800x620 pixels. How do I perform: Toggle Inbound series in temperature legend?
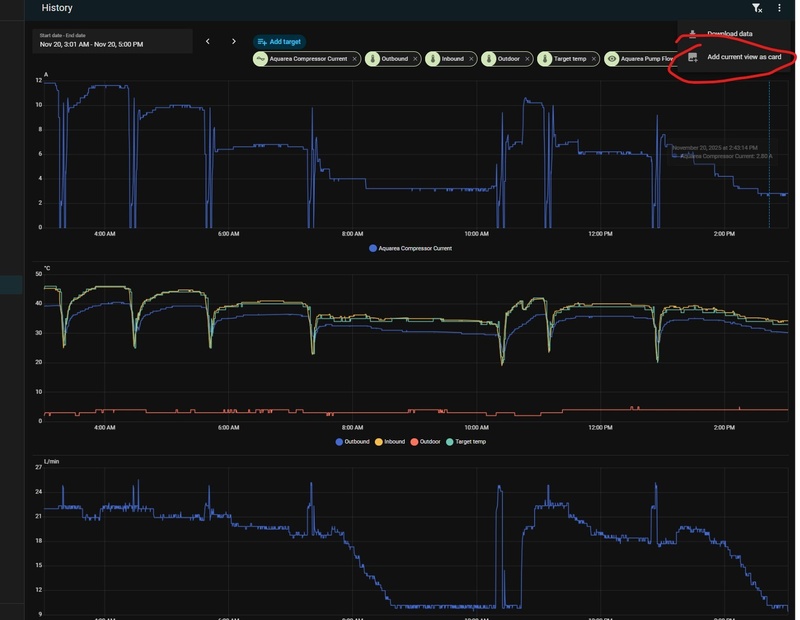pyautogui.click(x=390, y=442)
